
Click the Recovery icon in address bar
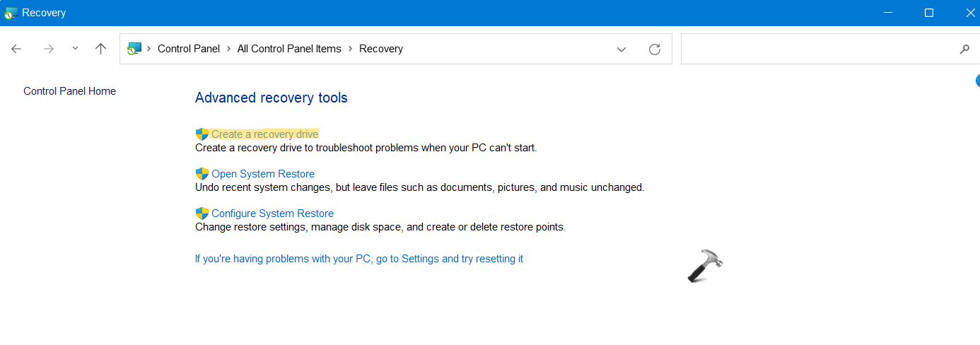click(134, 49)
